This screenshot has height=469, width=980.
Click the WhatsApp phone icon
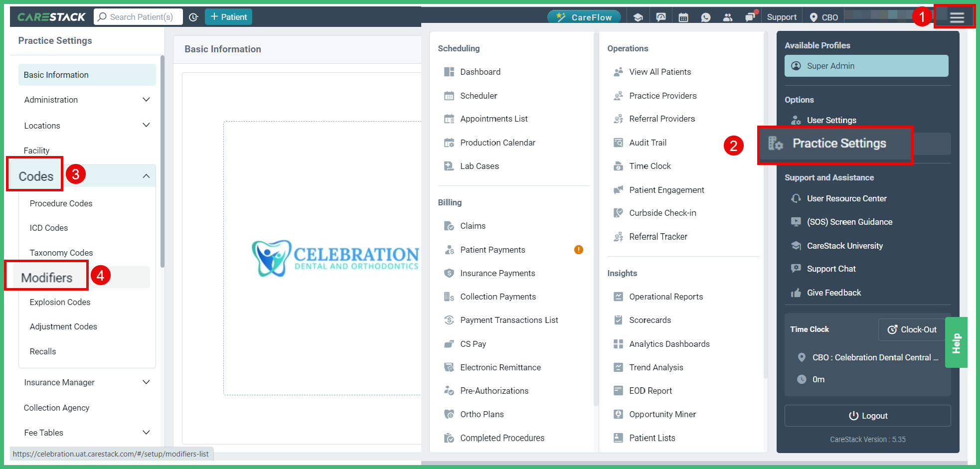[x=705, y=16]
